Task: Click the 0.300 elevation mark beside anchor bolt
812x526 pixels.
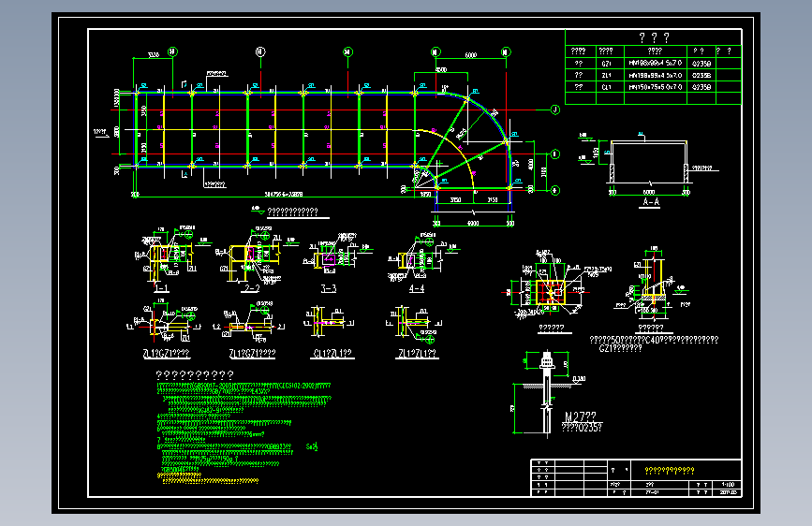Action: (x=579, y=379)
